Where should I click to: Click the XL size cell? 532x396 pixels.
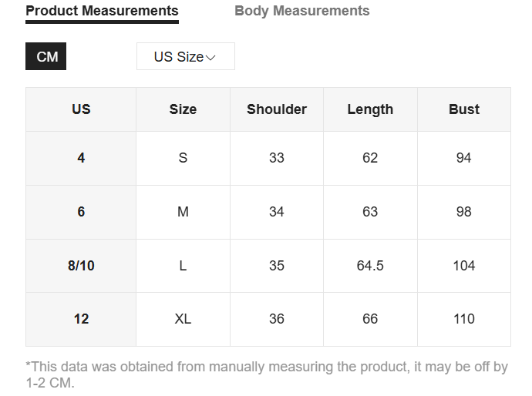183,319
